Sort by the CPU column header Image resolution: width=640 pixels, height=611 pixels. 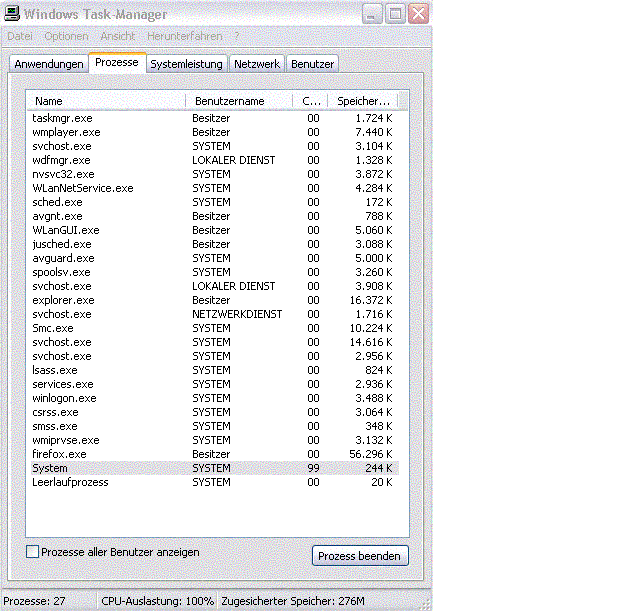(311, 101)
